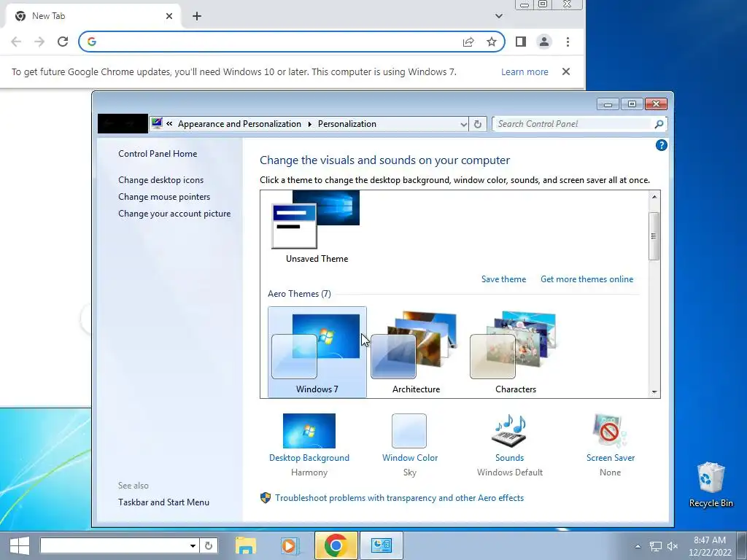Click the Search Control Panel magnifier
747x560 pixels.
(x=659, y=124)
